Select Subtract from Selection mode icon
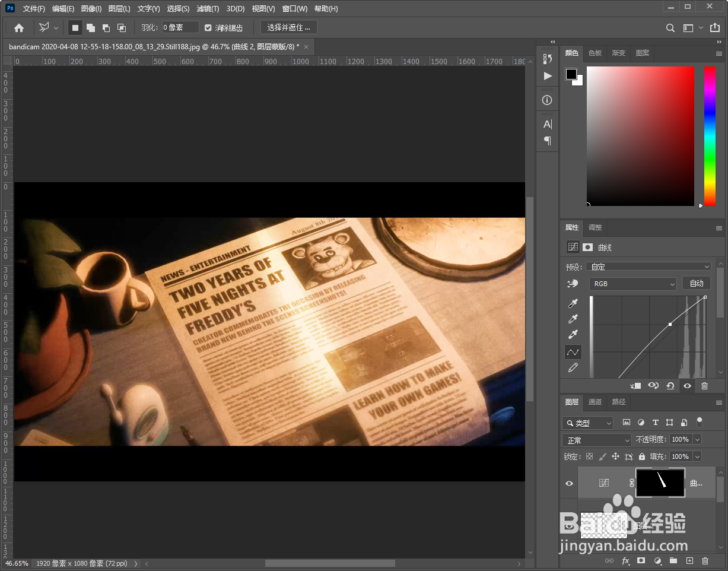This screenshot has width=728, height=571. (106, 27)
